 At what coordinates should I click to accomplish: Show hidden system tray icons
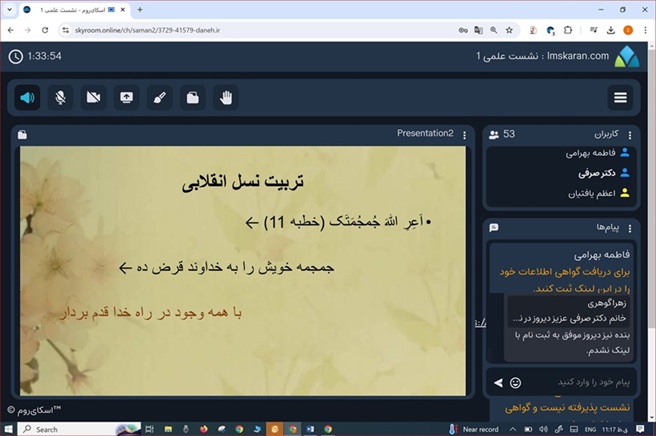512,429
